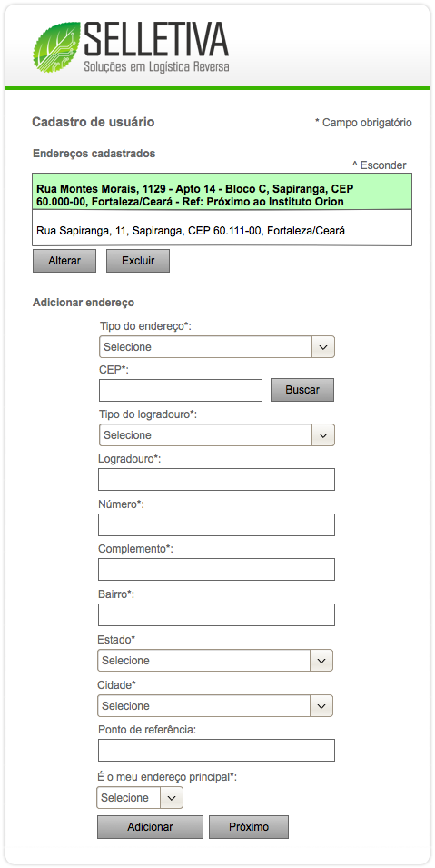This screenshot has height=868, width=435.
Task: Focus the CEP input field
Action: point(181,390)
